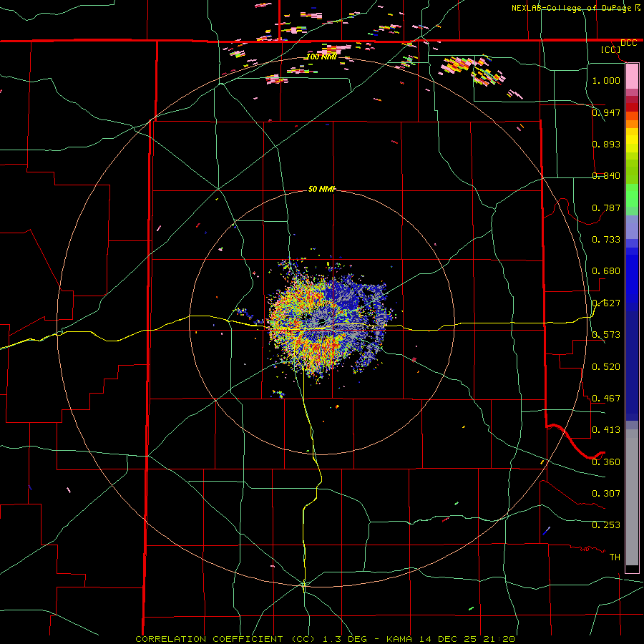Click the TH threshold label on legend
The height and width of the screenshot is (644, 644).
(x=615, y=557)
